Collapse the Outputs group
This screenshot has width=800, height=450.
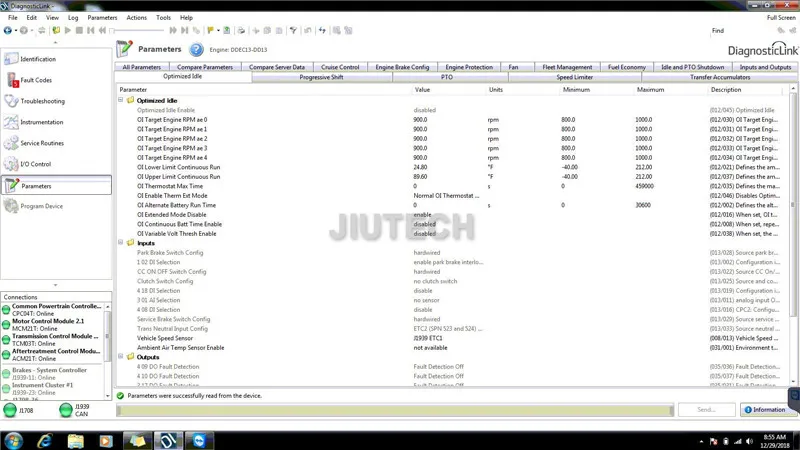click(x=121, y=357)
